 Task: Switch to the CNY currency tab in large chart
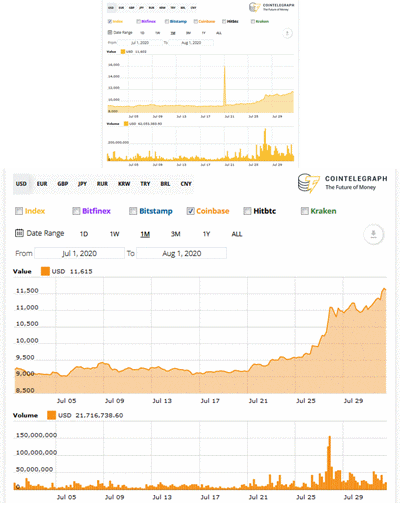(x=186, y=184)
